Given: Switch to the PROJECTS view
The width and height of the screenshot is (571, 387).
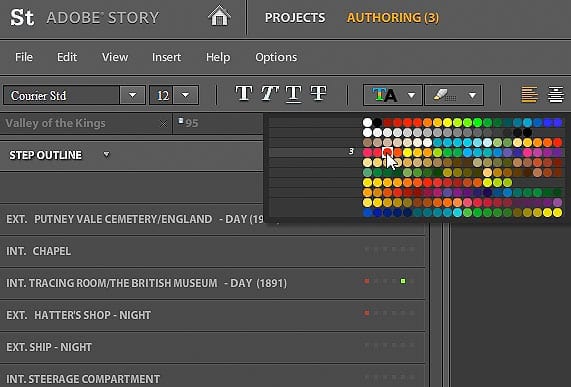Looking at the screenshot, I should 295,17.
